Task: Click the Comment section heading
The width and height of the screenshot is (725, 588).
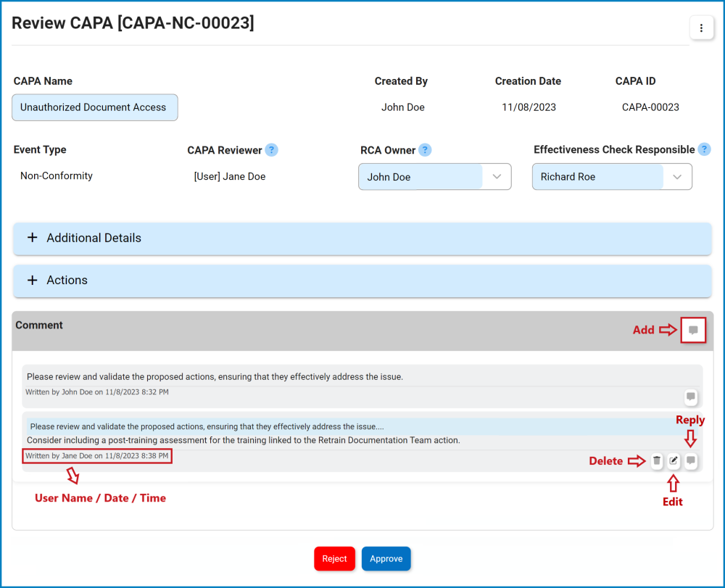Action: point(39,325)
